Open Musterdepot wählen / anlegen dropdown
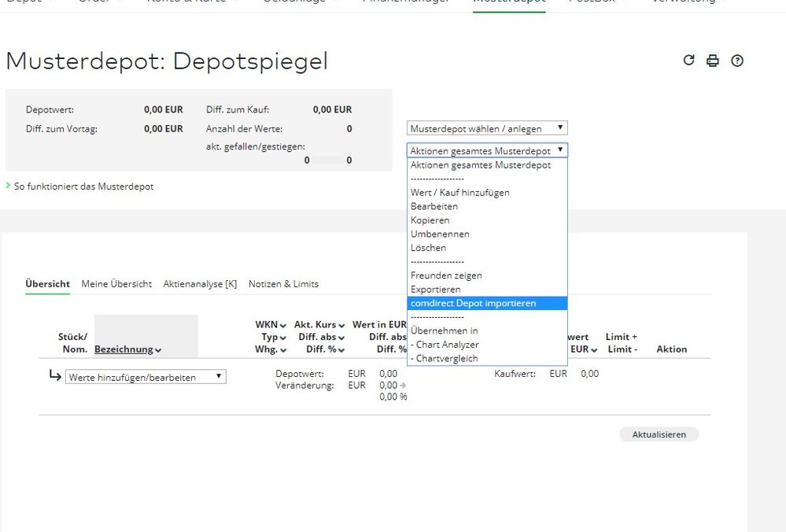786x532 pixels. [x=487, y=128]
